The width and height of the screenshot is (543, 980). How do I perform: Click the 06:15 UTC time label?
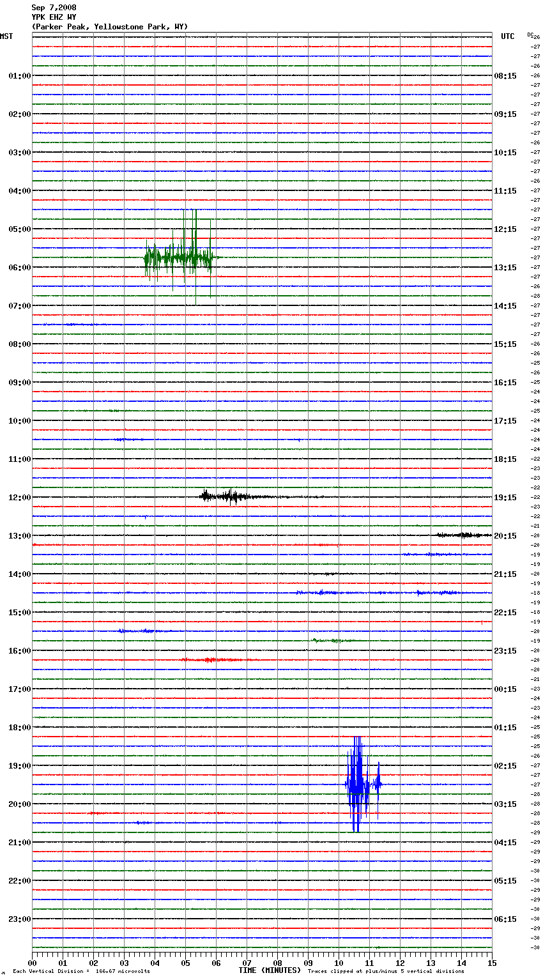coord(505,919)
